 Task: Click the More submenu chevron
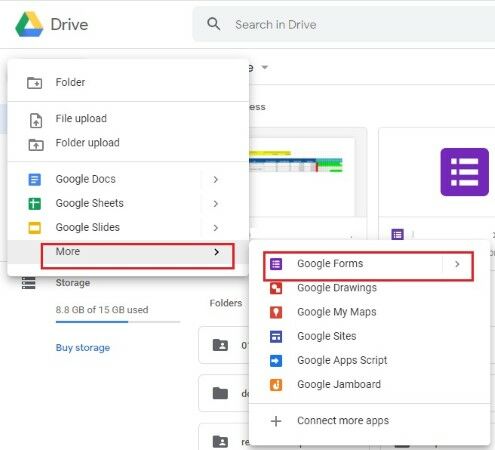[x=217, y=252]
